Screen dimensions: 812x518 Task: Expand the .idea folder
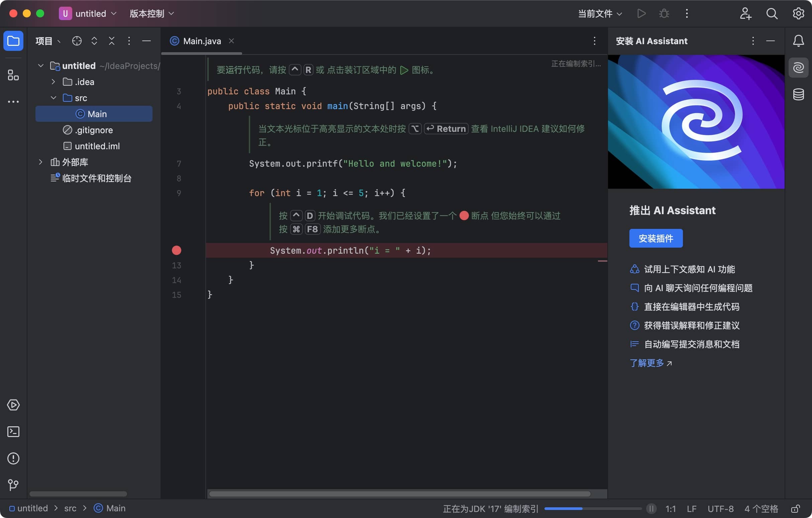(53, 82)
